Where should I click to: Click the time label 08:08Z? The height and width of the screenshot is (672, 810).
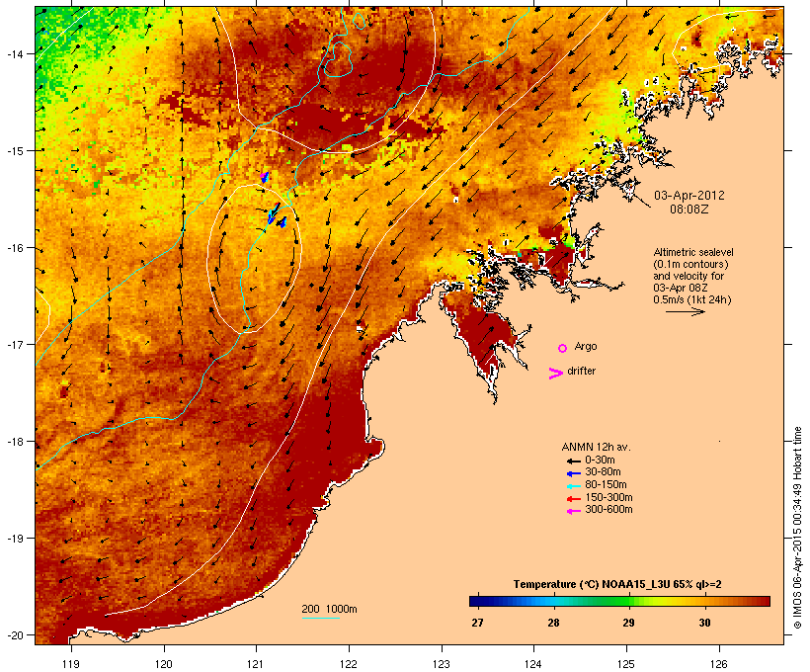(689, 210)
